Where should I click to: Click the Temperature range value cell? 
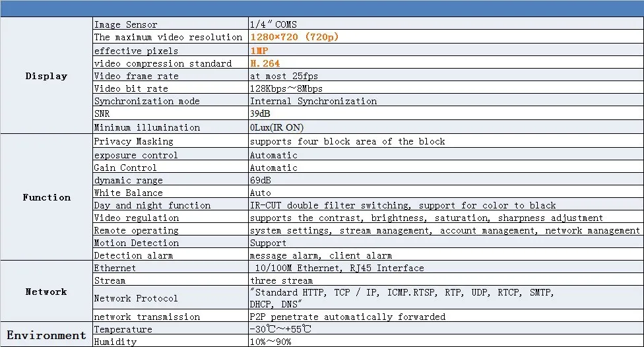coord(445,329)
